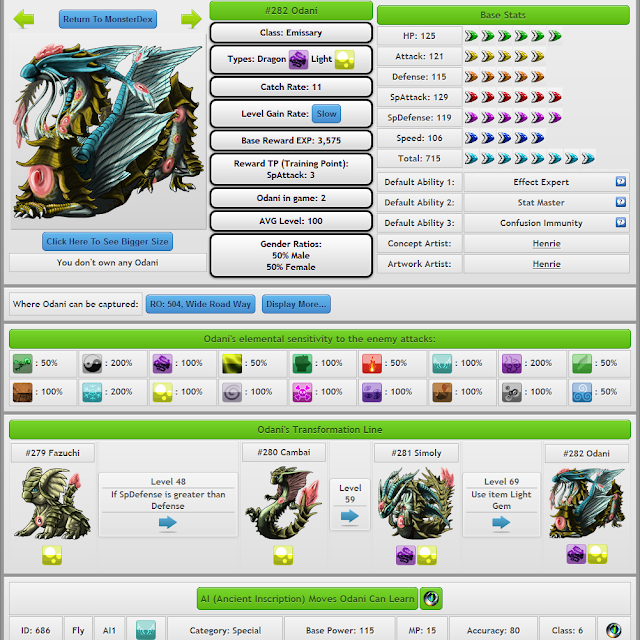This screenshot has width=640, height=640.
Task: Click the pink skull poison element icon
Action: point(302,392)
